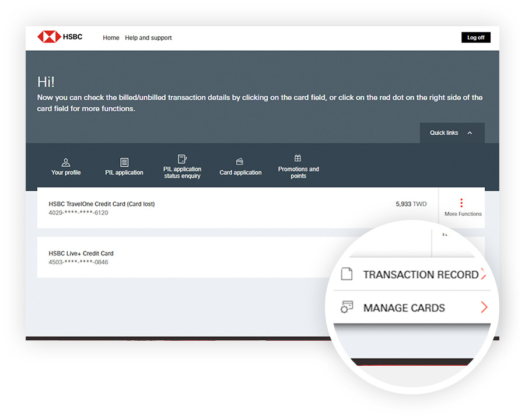Expand Manage Cards red chevron
The height and width of the screenshot is (420, 525).
click(x=484, y=307)
